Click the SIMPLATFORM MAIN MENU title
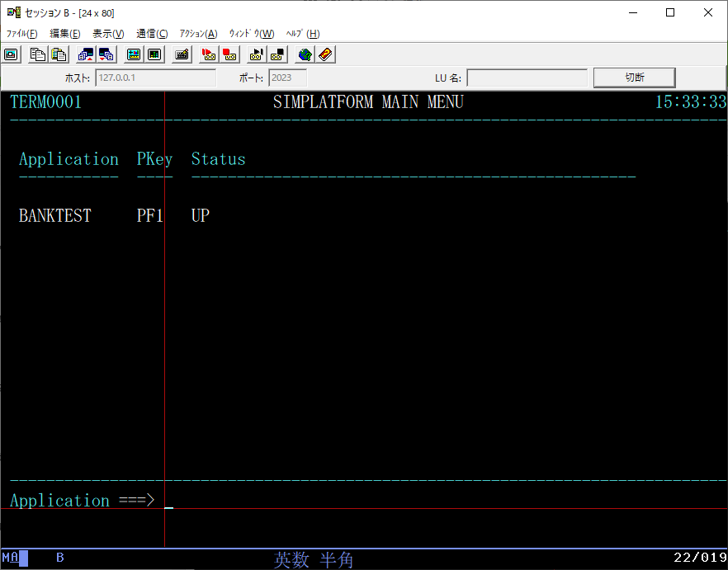Image resolution: width=728 pixels, height=570 pixels. tap(368, 101)
